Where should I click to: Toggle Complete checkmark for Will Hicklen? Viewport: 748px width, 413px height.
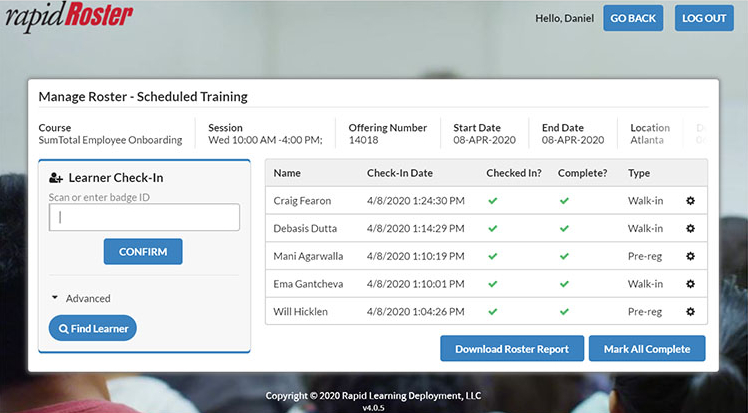[x=564, y=312]
